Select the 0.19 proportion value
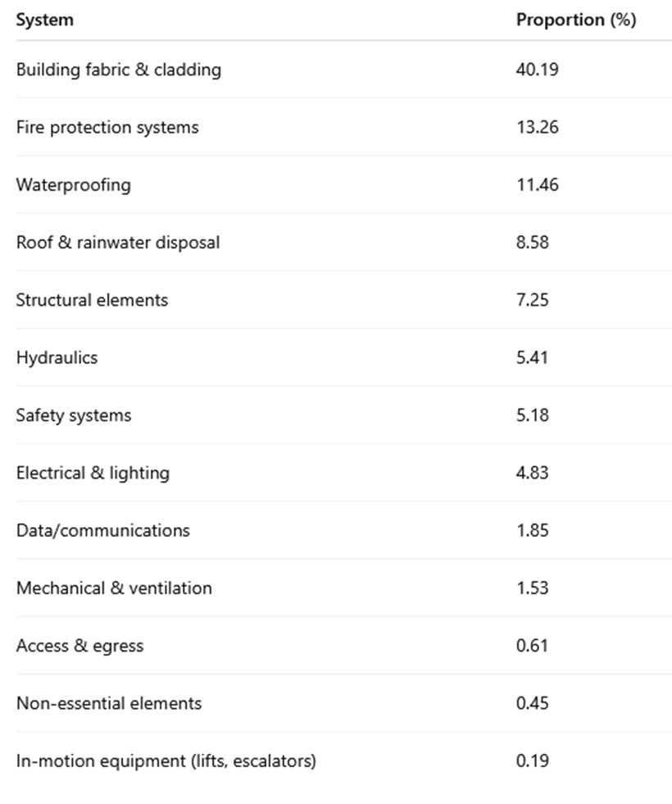Screen dimensions: 672x804 tap(532, 761)
